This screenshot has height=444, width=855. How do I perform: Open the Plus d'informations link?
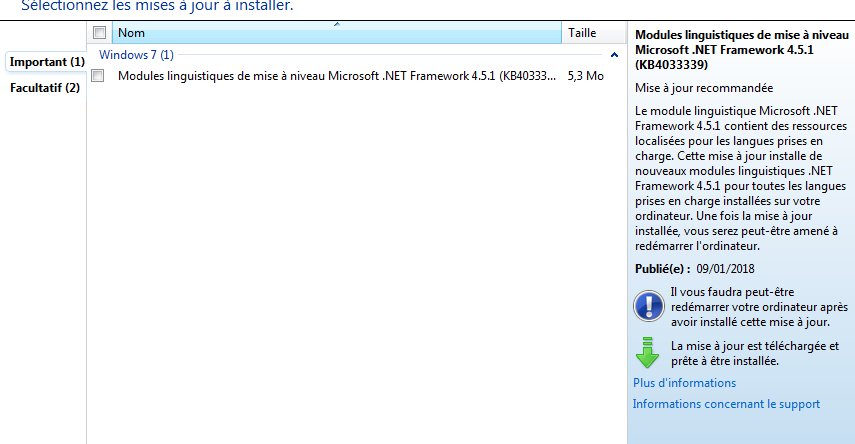coord(684,383)
